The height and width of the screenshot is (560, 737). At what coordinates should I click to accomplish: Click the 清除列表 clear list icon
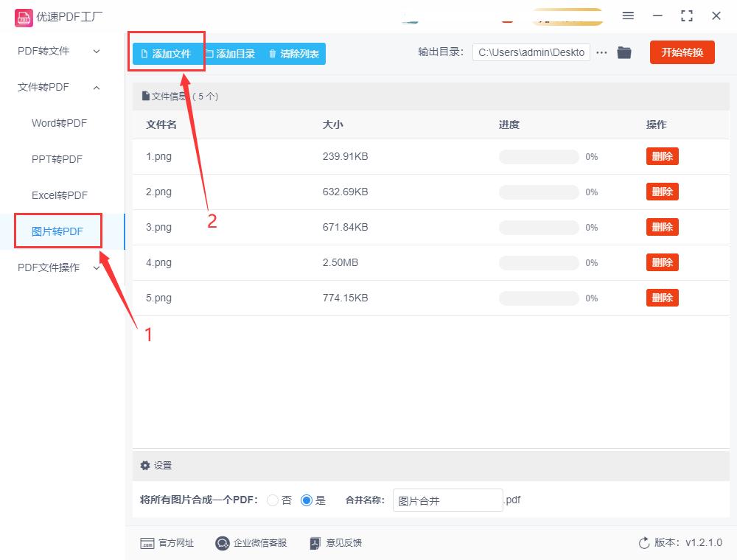(272, 52)
